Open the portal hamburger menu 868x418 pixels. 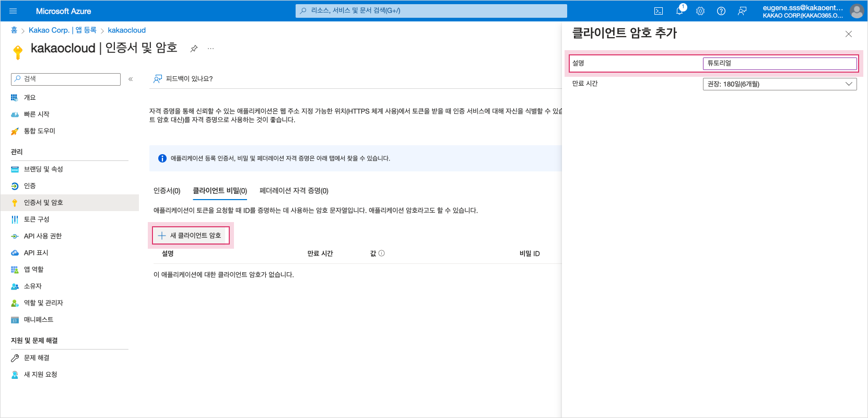click(x=14, y=11)
